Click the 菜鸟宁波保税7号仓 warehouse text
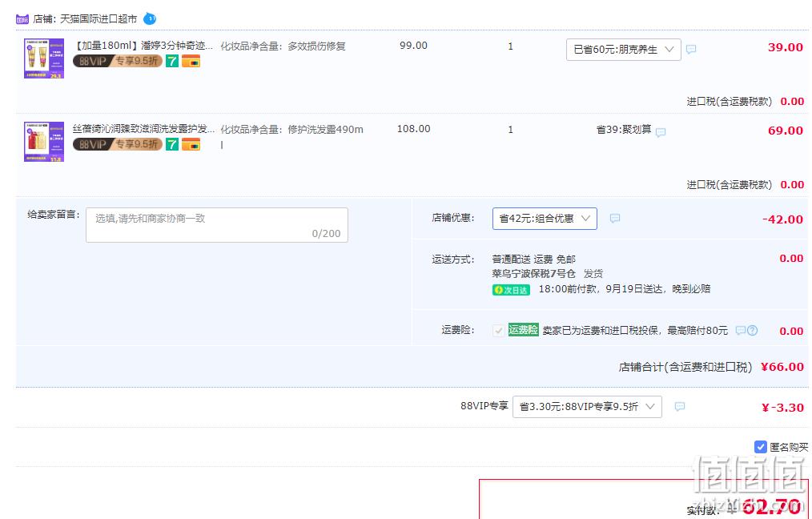Image resolution: width=812 pixels, height=519 pixels. tap(533, 273)
